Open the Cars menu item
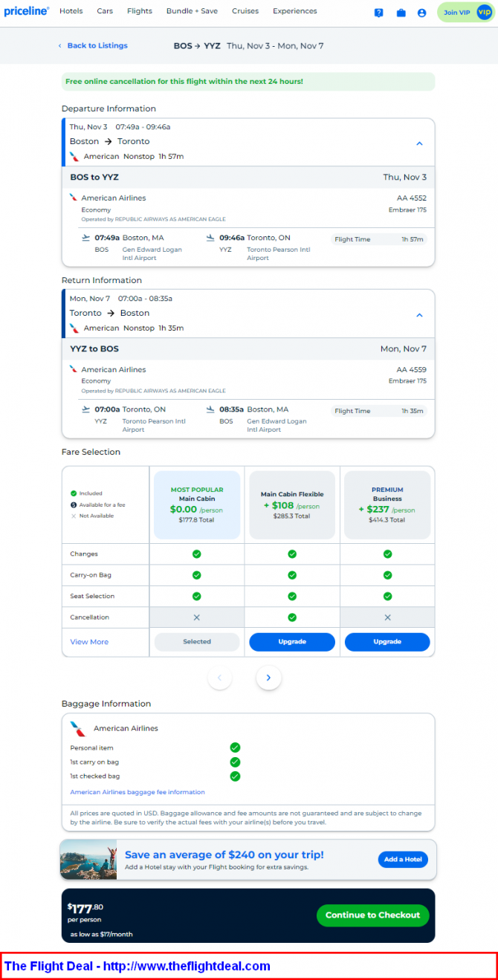 (x=105, y=11)
